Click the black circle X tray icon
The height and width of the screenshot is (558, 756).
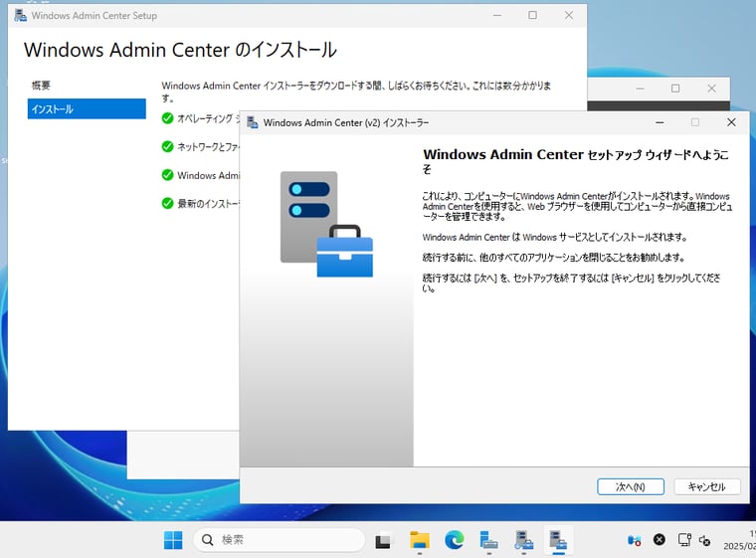(660, 540)
